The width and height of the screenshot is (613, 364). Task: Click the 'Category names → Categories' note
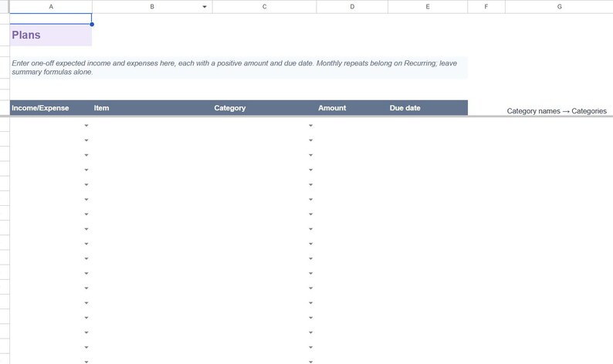tap(557, 111)
